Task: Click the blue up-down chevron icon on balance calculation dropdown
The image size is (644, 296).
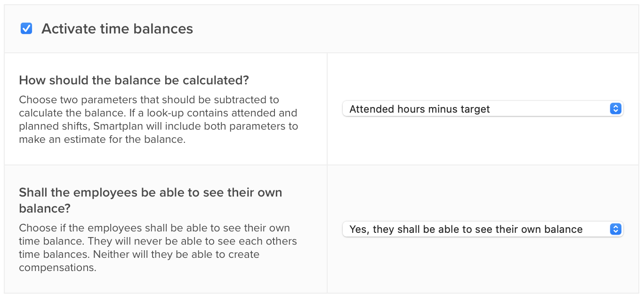Action: point(615,108)
